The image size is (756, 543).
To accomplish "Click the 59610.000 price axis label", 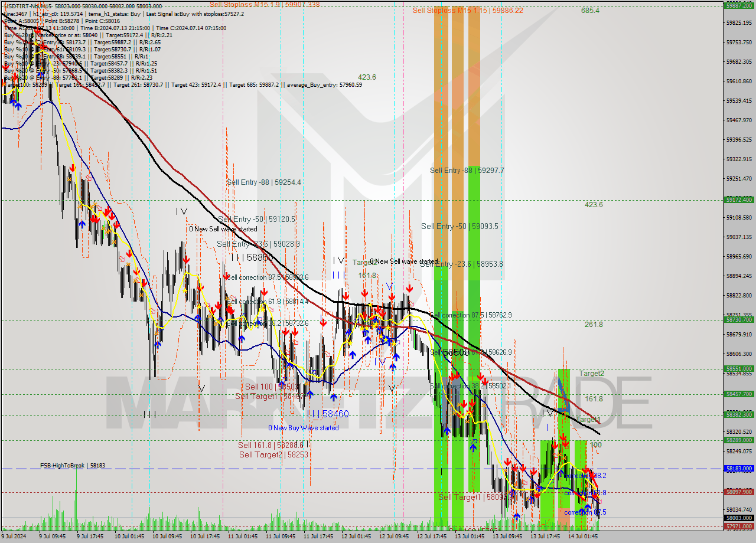I will point(739,81).
